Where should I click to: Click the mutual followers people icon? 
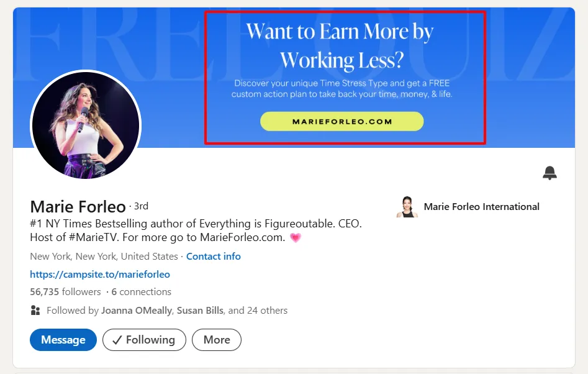pyautogui.click(x=35, y=311)
